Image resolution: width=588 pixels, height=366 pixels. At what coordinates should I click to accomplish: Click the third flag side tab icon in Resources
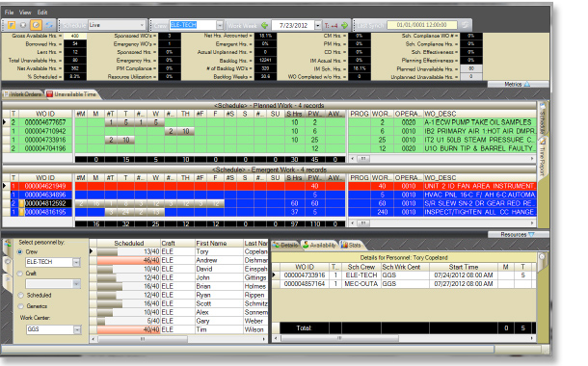(7, 279)
